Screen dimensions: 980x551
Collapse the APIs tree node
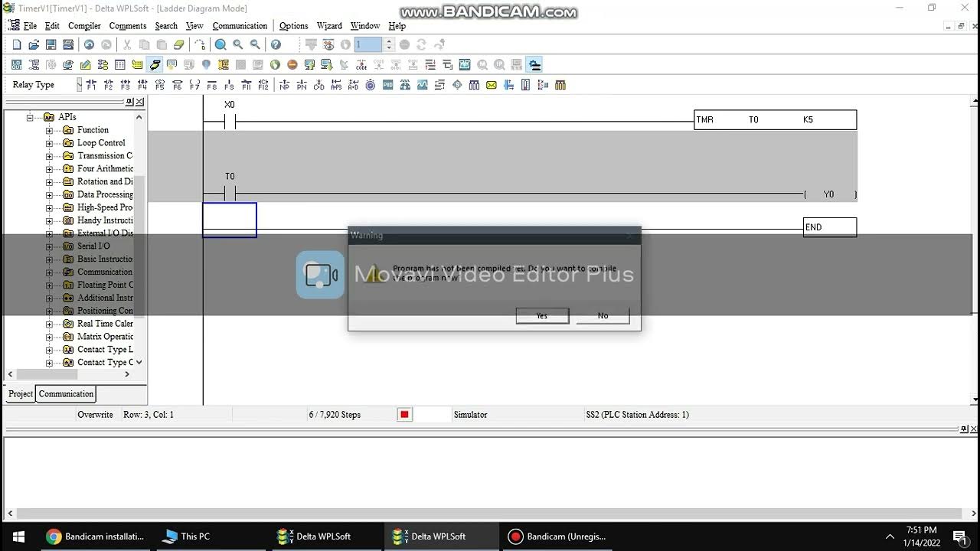click(31, 117)
